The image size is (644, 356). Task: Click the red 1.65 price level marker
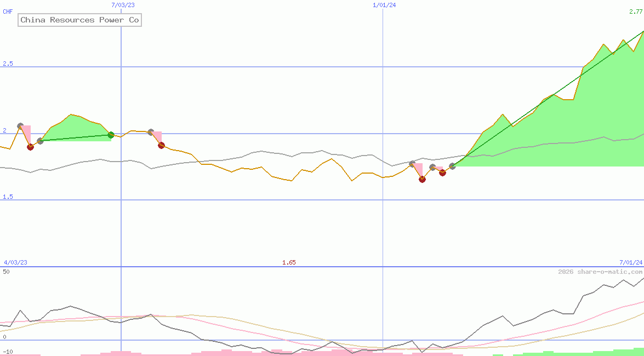point(289,262)
